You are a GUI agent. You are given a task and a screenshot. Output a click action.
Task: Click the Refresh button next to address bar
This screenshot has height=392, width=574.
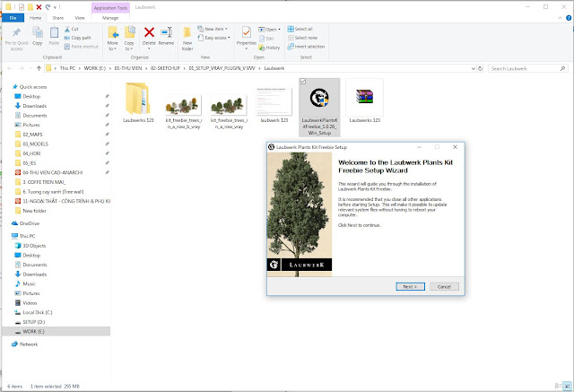click(x=481, y=68)
